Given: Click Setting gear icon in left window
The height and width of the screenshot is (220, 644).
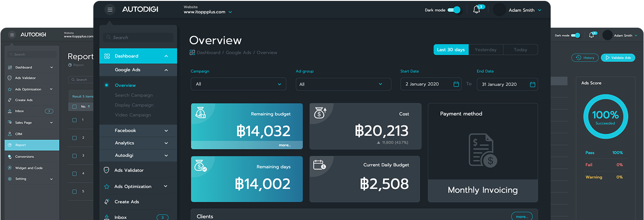Looking at the screenshot, I should (x=10, y=179).
